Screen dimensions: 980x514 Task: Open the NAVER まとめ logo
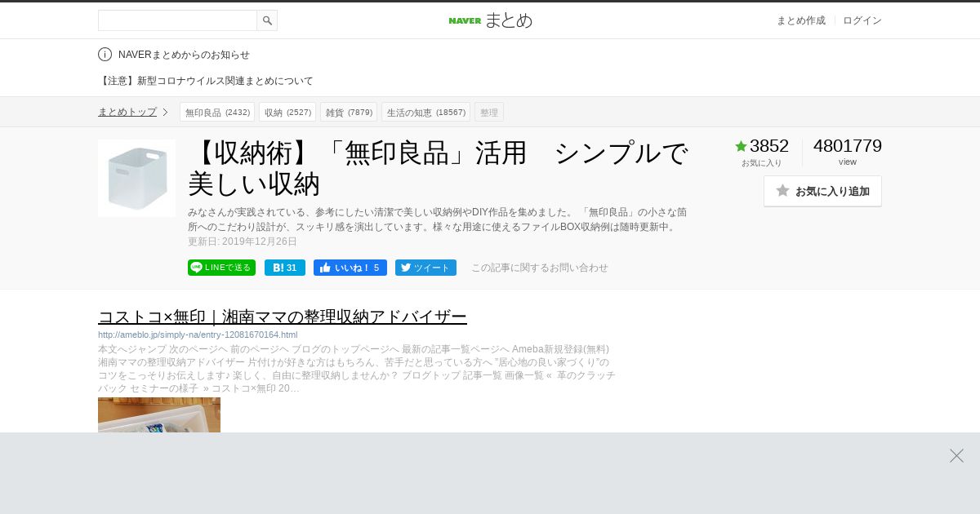(490, 20)
